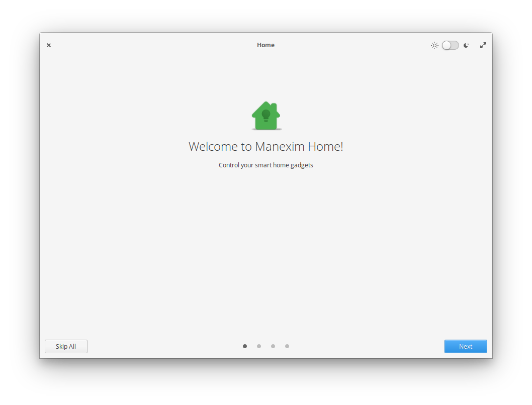Go to the Next welcome page

(466, 346)
